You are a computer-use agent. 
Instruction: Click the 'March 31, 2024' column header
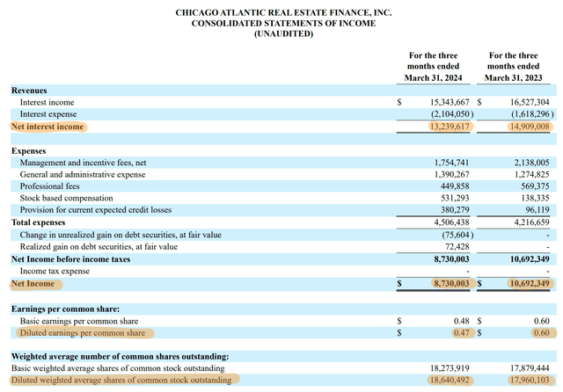point(433,78)
